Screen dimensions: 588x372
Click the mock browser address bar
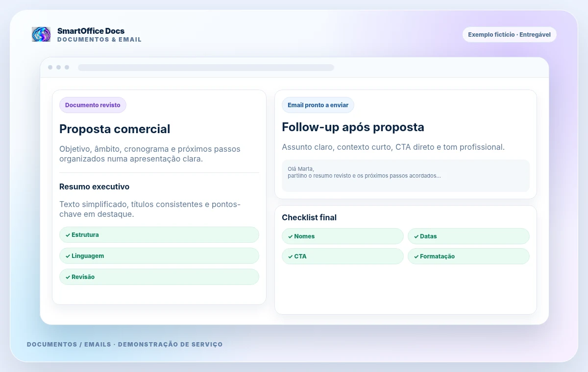point(206,68)
